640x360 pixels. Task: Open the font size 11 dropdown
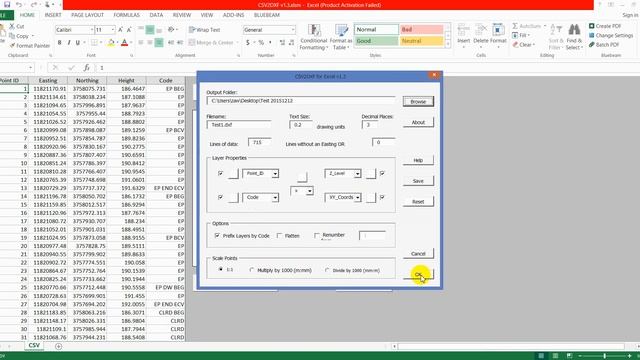point(113,30)
